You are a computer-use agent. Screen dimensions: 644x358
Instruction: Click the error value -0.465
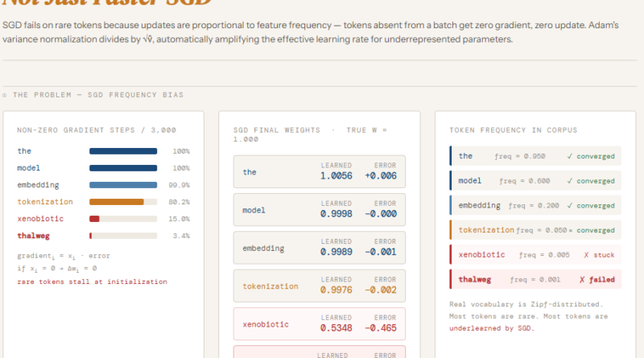click(x=381, y=328)
